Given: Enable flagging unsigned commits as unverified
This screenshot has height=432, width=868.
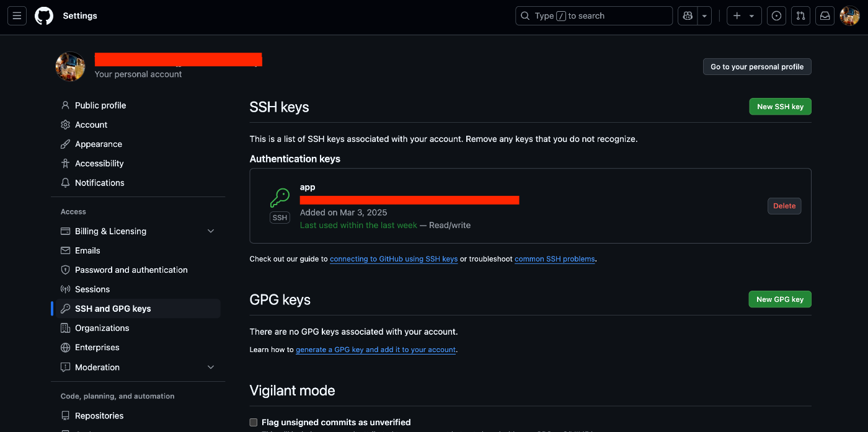Looking at the screenshot, I should point(254,421).
